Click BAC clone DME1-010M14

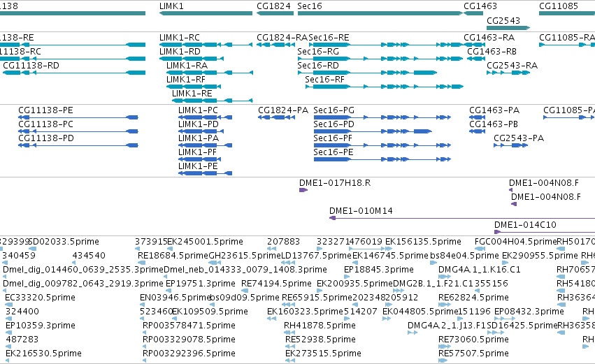pyautogui.click(x=361, y=211)
